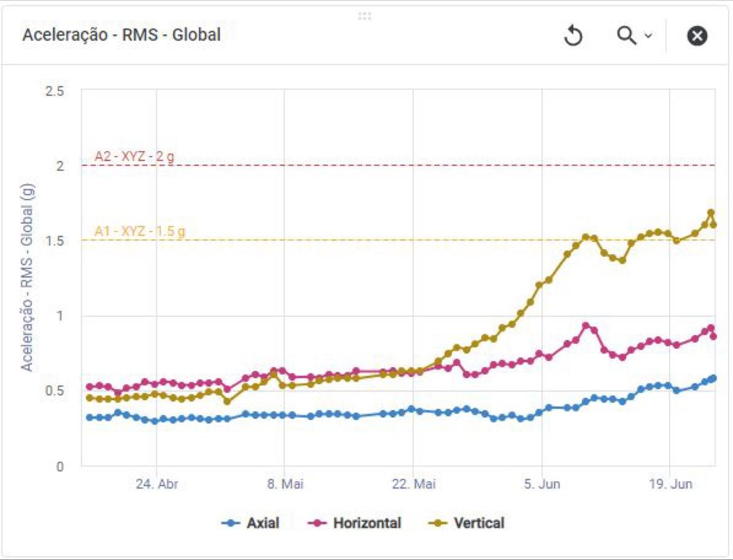Click the magnifying glass zoom icon
This screenshot has height=560, width=733.
[627, 35]
